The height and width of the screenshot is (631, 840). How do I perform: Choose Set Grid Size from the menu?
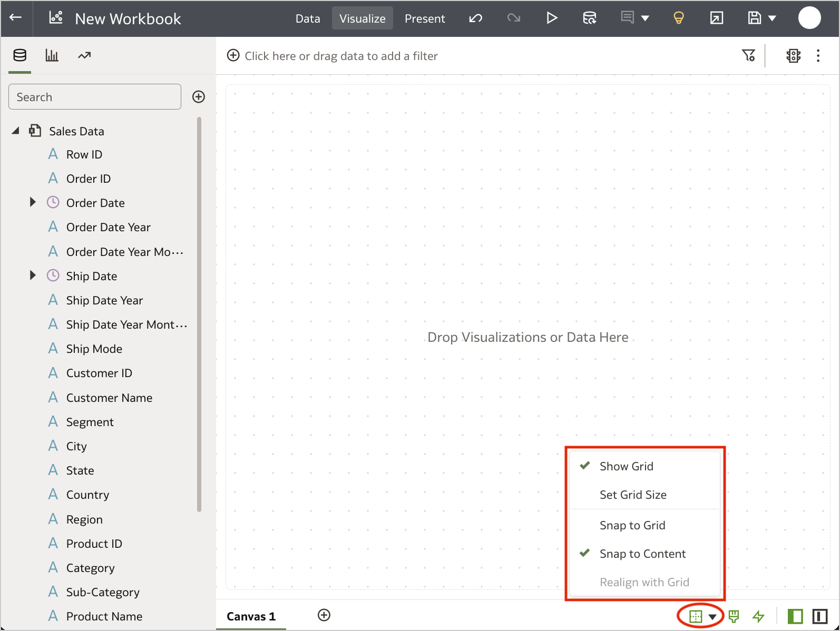(645, 495)
